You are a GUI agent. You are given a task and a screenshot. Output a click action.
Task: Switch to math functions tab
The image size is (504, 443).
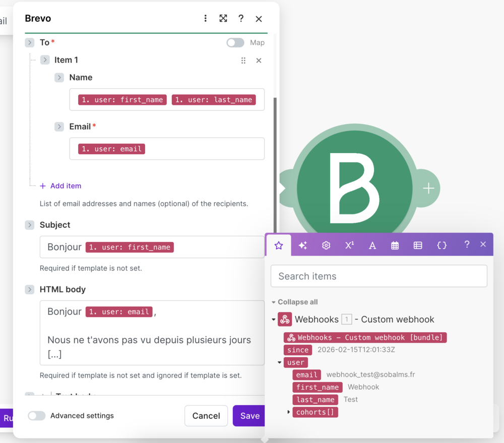click(x=349, y=245)
